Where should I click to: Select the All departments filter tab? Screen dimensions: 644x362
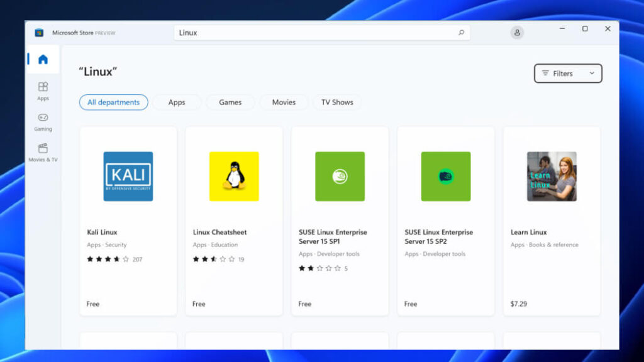pos(113,102)
